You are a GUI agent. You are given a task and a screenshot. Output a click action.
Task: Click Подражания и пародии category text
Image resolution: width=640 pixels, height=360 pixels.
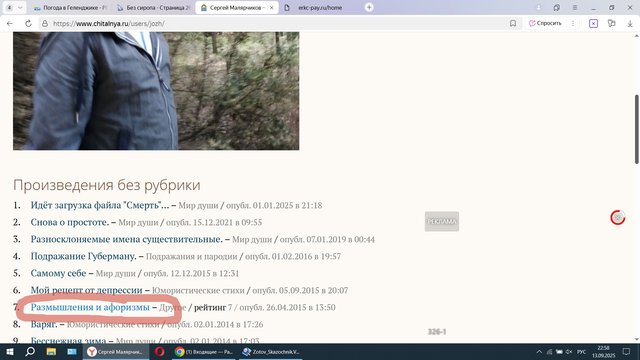click(191, 256)
